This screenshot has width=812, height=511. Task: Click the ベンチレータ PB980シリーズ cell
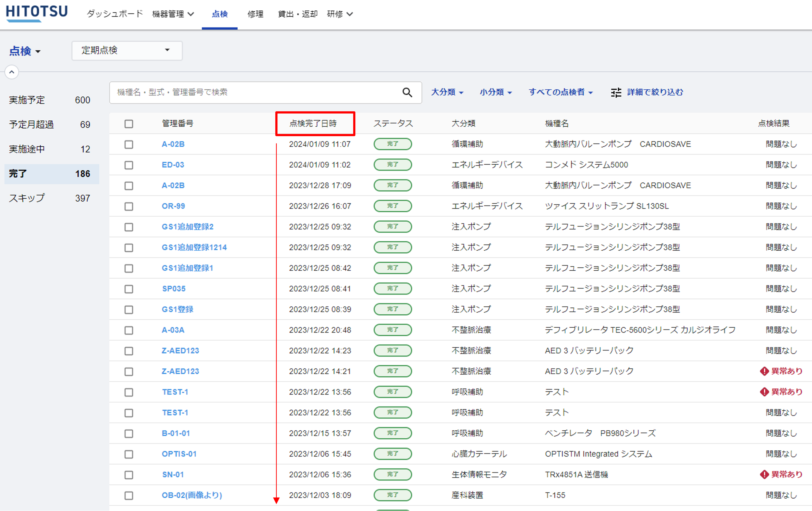click(x=600, y=433)
